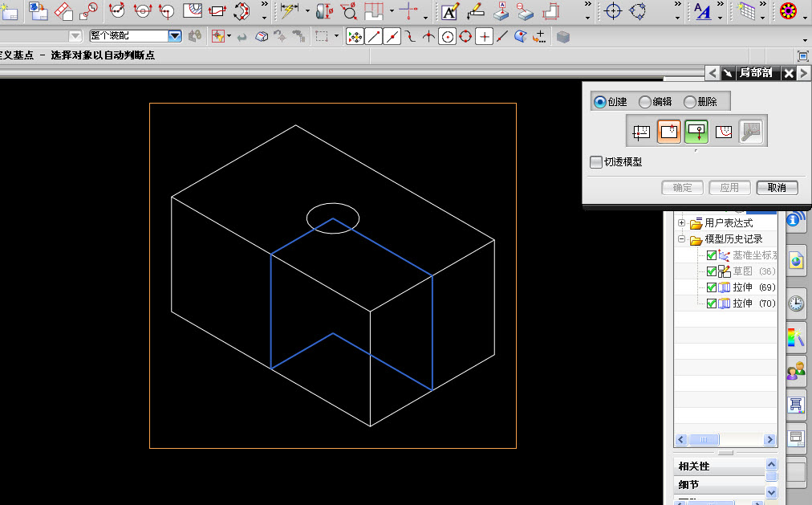Click the Select Curves step icon

pyautogui.click(x=724, y=132)
